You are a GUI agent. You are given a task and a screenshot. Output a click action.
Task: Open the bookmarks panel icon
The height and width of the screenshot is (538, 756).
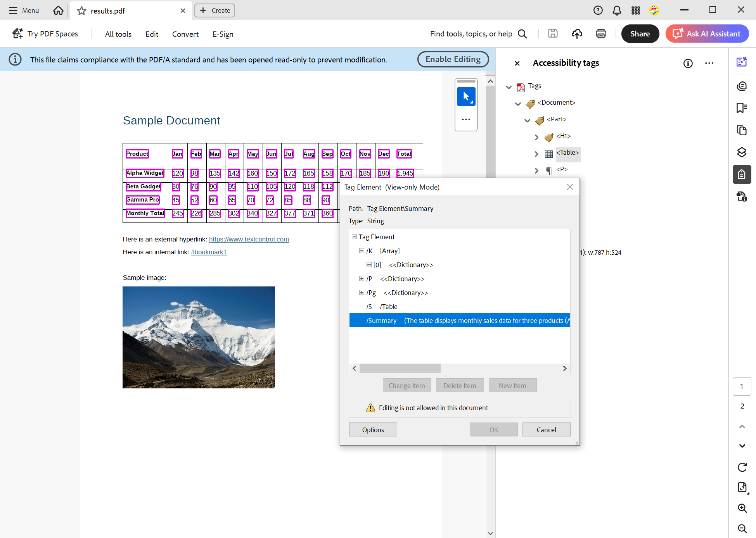(742, 108)
